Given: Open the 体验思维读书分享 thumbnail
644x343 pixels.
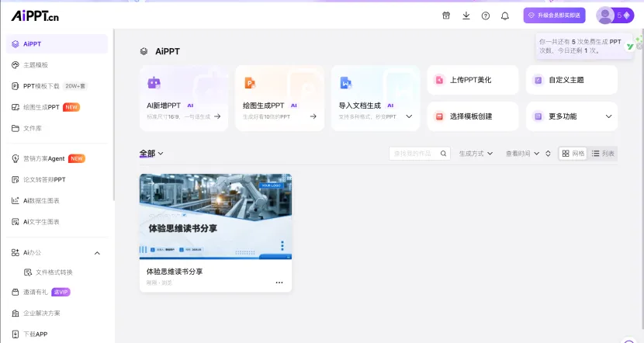Looking at the screenshot, I should 216,217.
